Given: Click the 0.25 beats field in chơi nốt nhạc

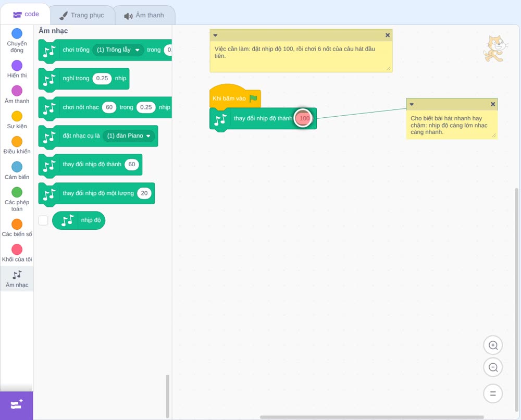Looking at the screenshot, I should click(x=146, y=107).
